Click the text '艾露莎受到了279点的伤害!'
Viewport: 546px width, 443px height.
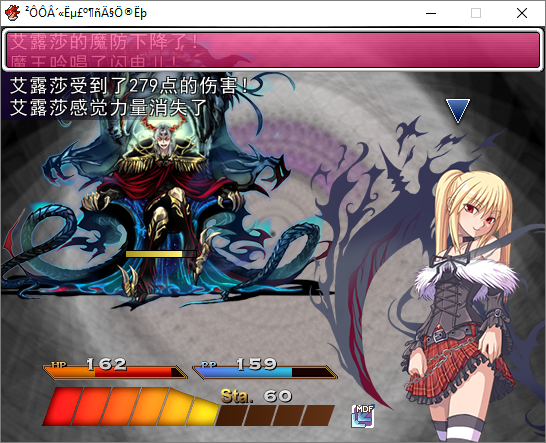pos(129,86)
